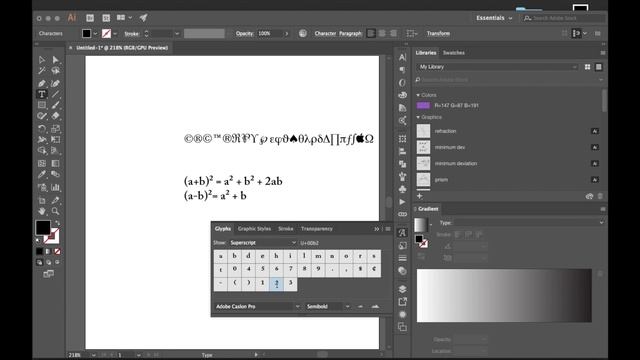Click the large black Fill swatch
Screen dimensions: 640x360
(43, 228)
